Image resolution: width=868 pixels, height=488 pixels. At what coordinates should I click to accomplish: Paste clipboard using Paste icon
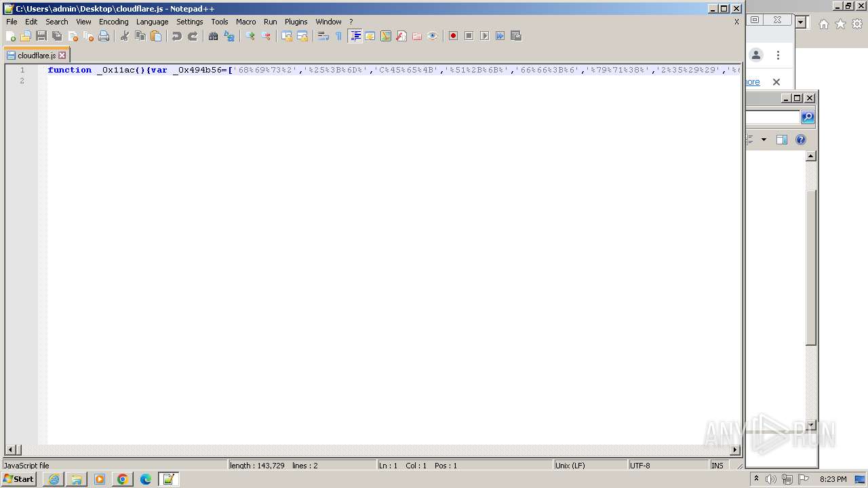point(156,36)
